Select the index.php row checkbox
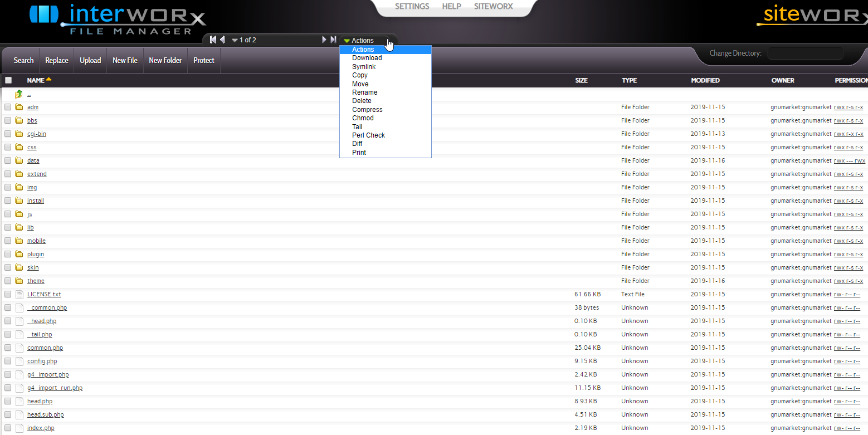Screen dimensions: 868x435 pyautogui.click(x=8, y=428)
